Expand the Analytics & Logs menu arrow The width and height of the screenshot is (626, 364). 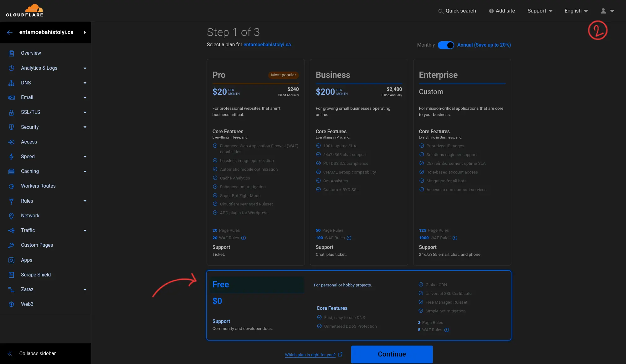tap(85, 68)
